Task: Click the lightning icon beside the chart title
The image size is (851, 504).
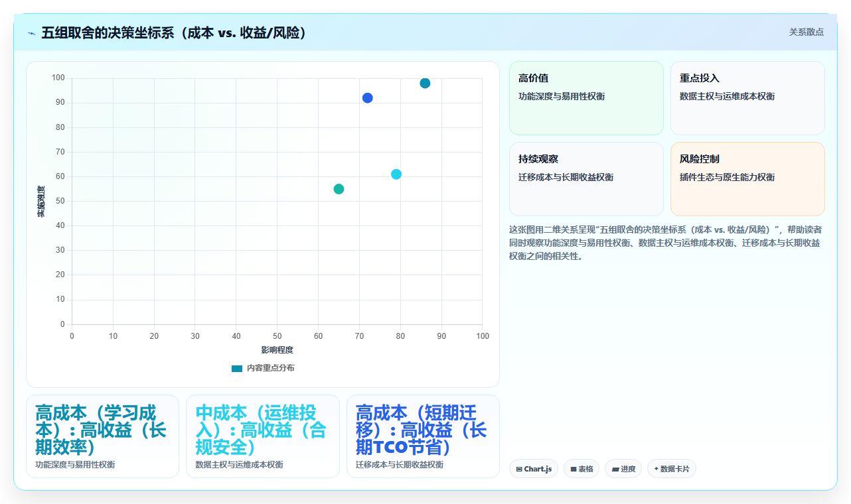Action: (31, 32)
